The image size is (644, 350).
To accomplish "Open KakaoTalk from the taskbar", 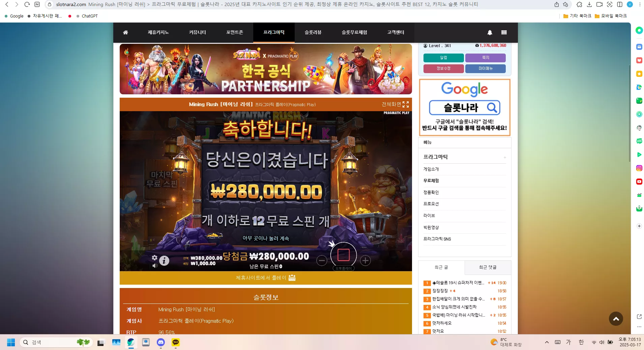I will (176, 342).
